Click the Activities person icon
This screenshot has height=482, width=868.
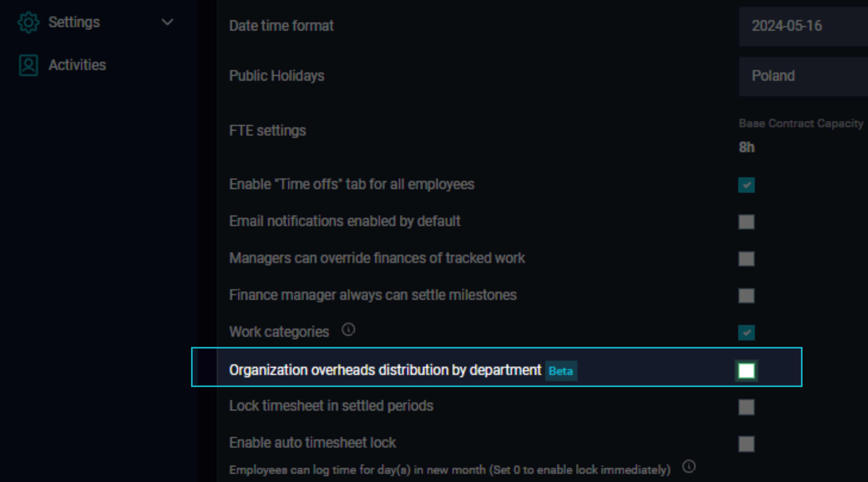click(x=28, y=65)
